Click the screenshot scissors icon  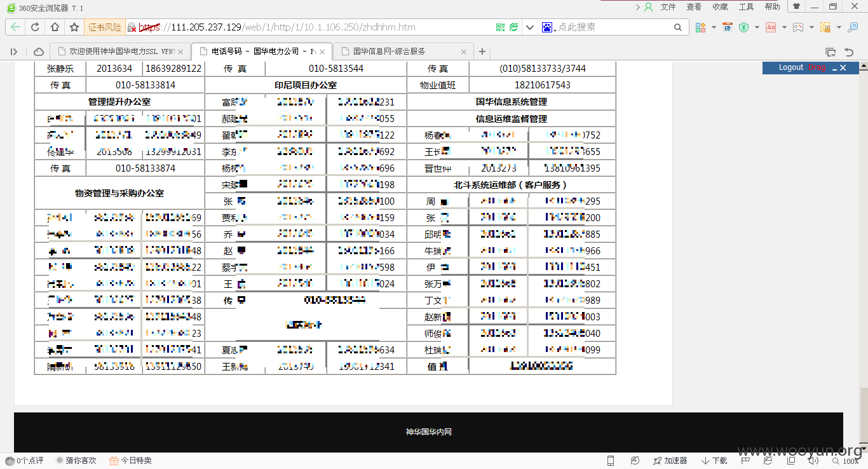pos(825,27)
